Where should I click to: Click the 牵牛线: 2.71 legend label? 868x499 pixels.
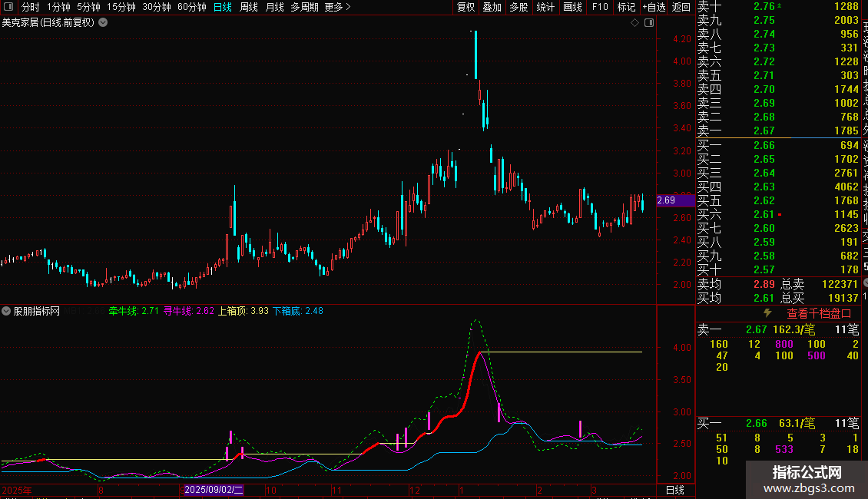tap(134, 311)
